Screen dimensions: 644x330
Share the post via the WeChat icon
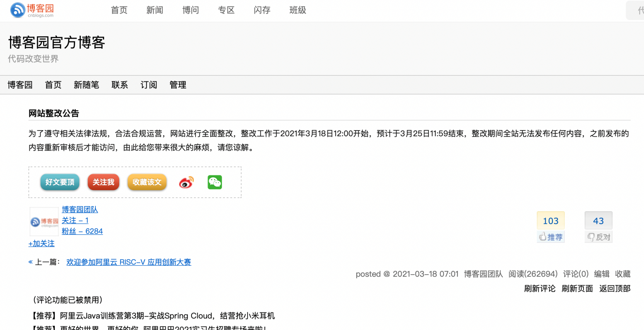click(215, 182)
